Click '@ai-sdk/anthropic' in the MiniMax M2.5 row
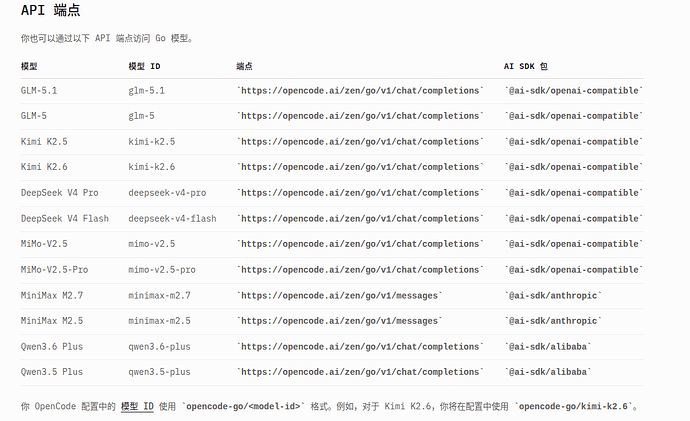 tap(553, 321)
